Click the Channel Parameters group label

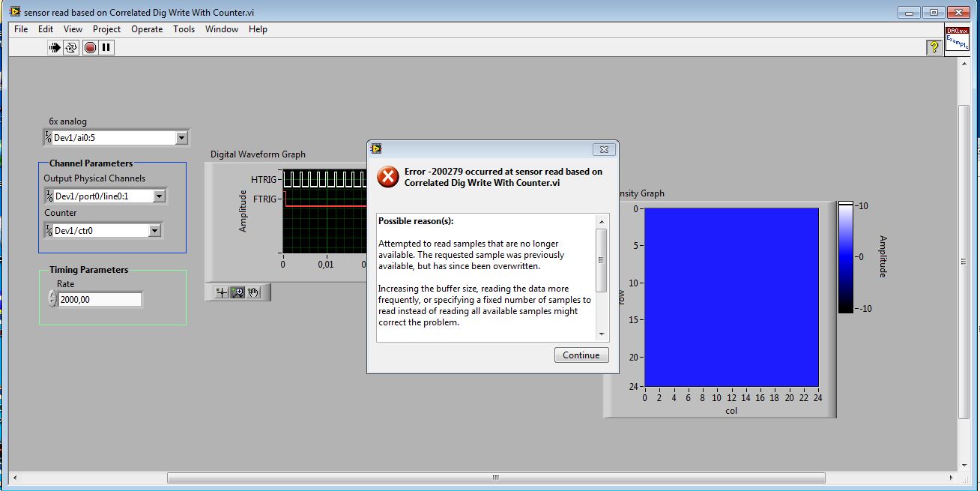coord(91,163)
